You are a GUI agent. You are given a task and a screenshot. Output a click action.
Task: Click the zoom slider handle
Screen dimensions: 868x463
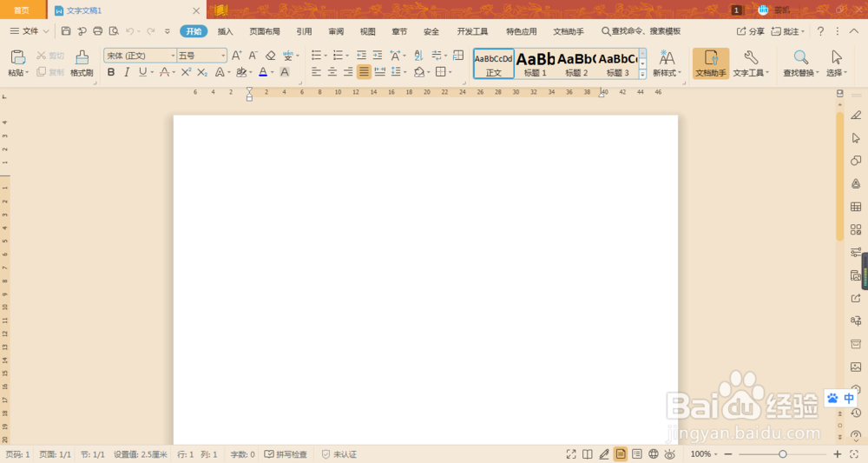coord(783,454)
